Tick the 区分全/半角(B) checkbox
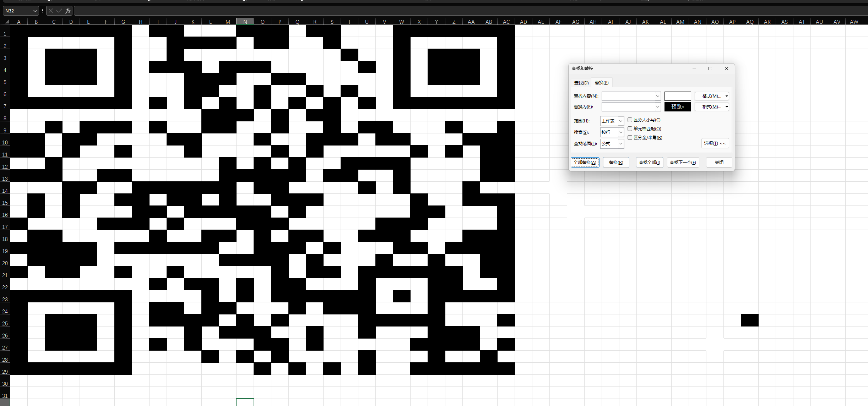The width and height of the screenshot is (868, 406). click(630, 138)
